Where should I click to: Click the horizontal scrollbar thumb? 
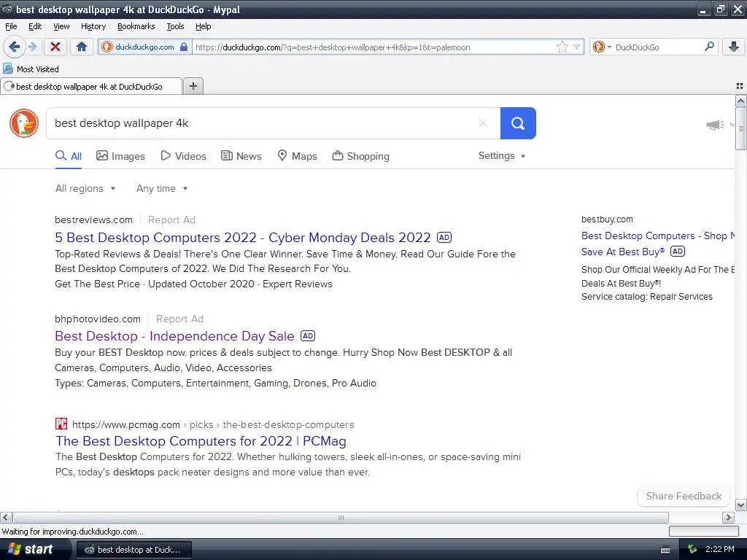pos(341,518)
